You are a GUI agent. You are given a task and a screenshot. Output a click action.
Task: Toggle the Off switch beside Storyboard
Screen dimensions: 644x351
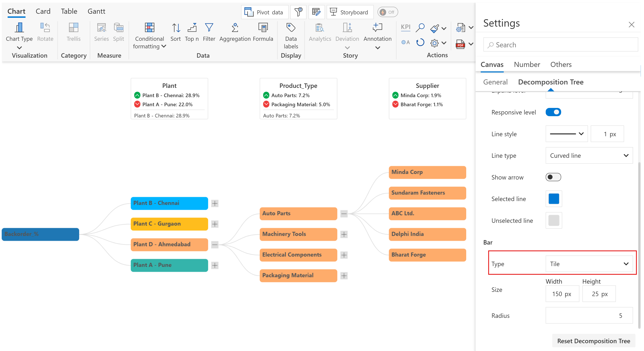pyautogui.click(x=387, y=12)
